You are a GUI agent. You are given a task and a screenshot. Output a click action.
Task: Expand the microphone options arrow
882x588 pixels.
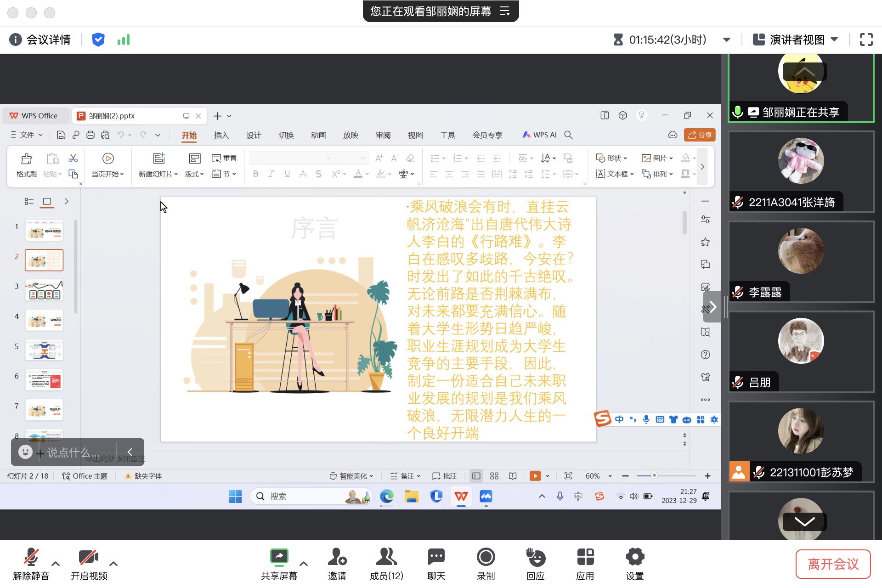[x=56, y=564]
